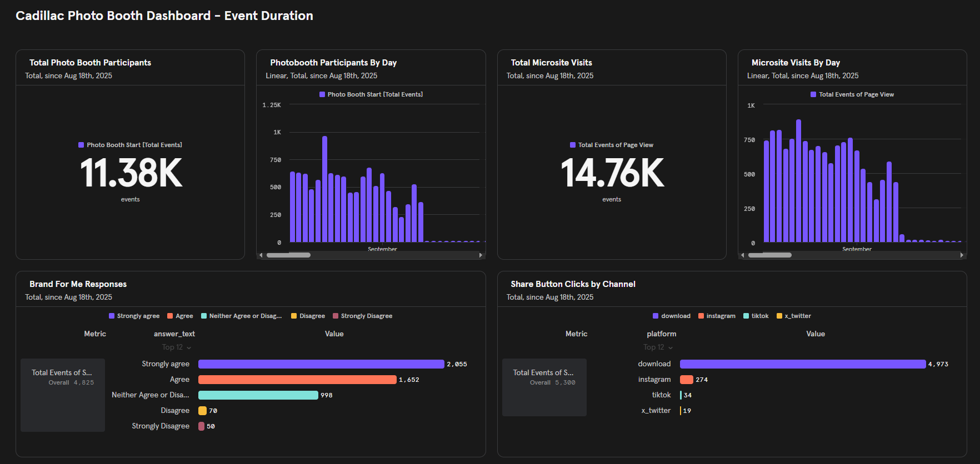Click the purple download legend square icon
Viewport: 980px width, 464px height.
656,316
